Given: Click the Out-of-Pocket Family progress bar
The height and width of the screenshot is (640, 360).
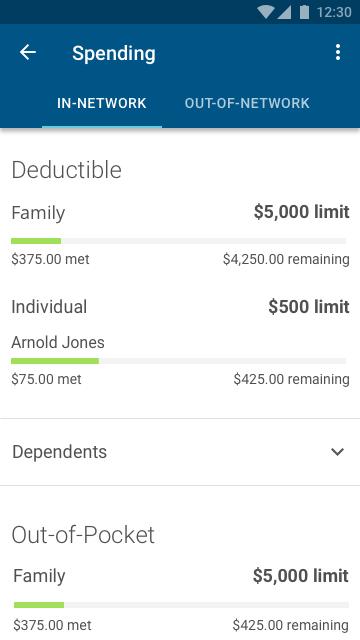Looking at the screenshot, I should [181, 605].
